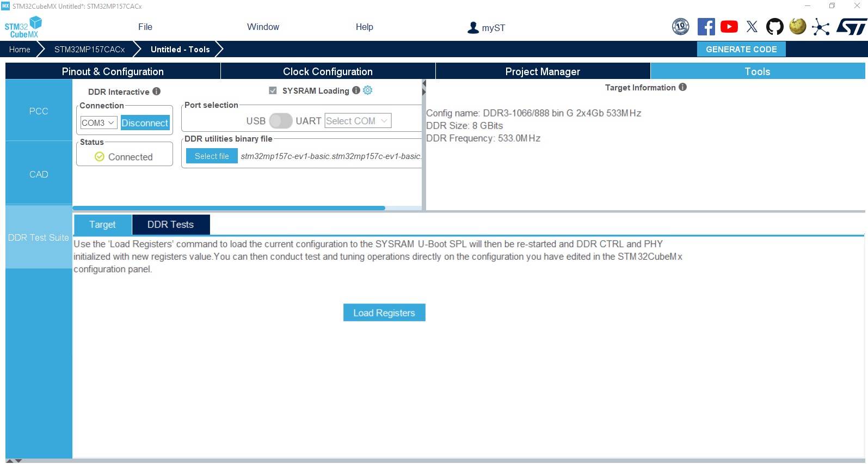Open the COM3 connection dropdown
The height and width of the screenshot is (464, 868).
coord(99,123)
